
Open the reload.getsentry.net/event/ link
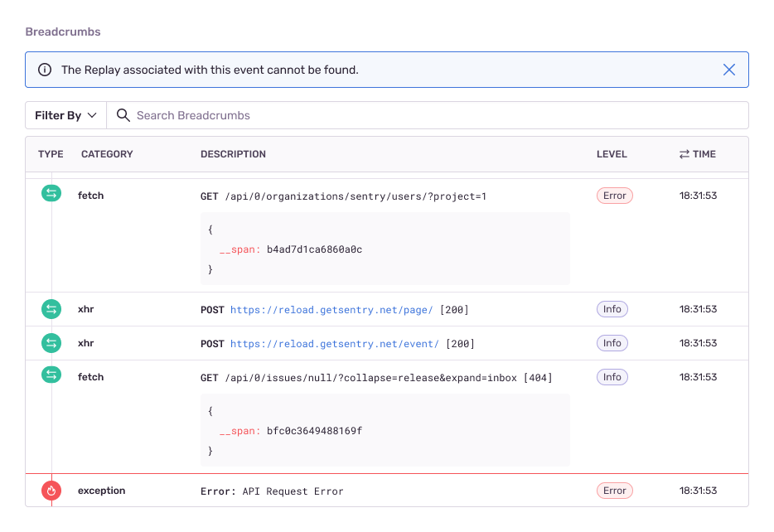tap(335, 344)
